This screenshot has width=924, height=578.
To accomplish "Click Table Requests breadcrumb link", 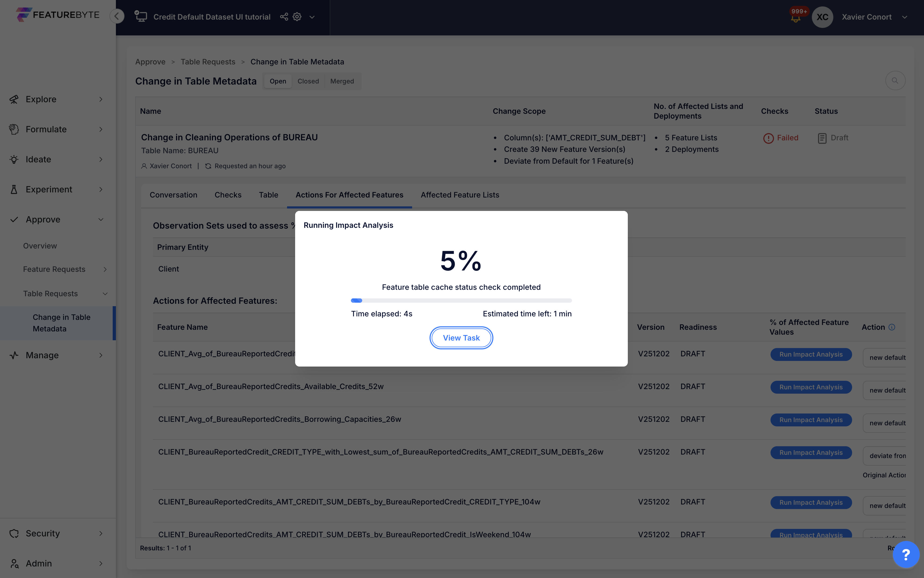I will (208, 62).
